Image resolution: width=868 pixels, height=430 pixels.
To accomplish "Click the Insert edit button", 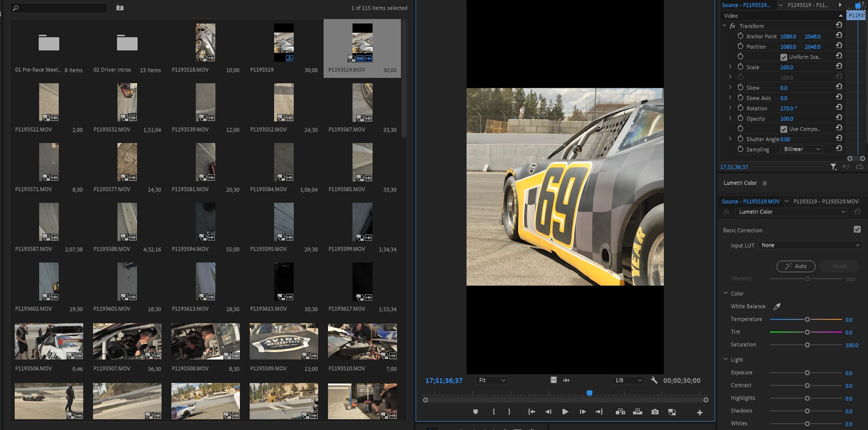I will (620, 412).
